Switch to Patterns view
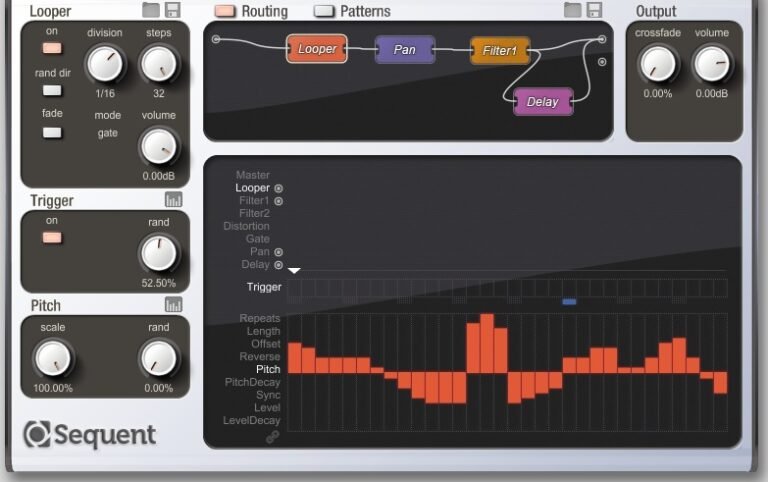This screenshot has height=482, width=768. pos(324,11)
